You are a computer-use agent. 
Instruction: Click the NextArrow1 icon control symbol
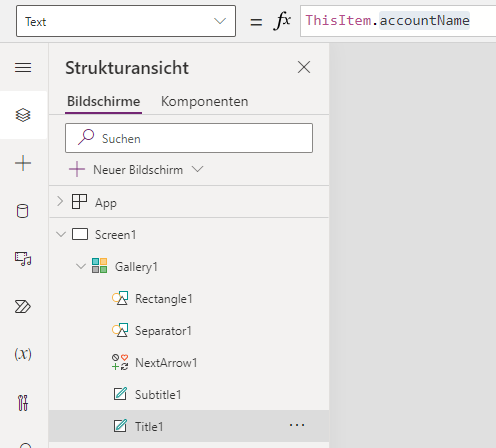(120, 362)
